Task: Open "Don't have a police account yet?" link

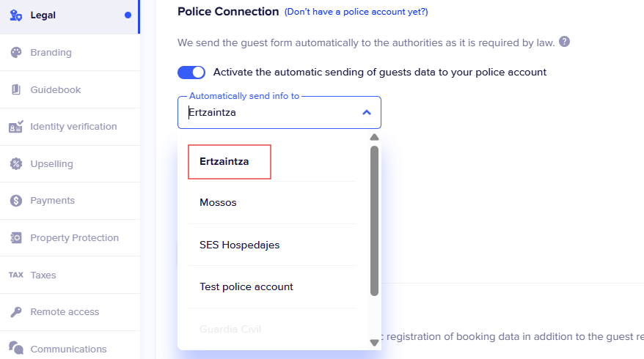Action: (356, 12)
